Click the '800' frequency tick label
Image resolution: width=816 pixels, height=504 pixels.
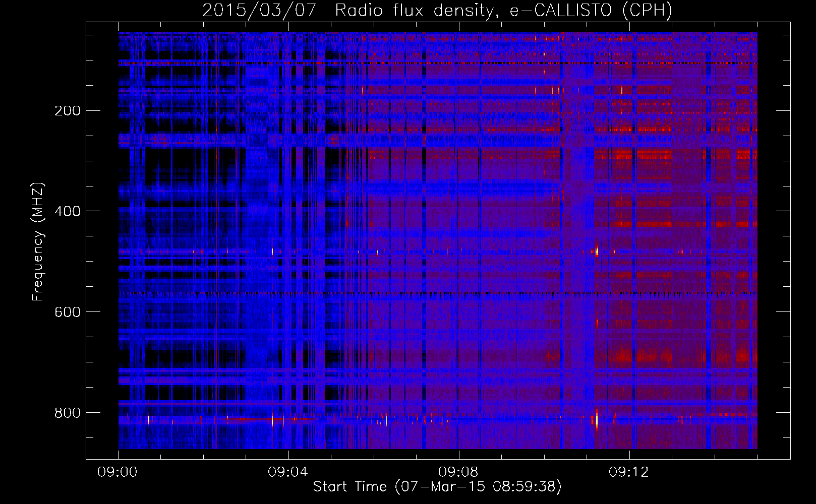click(68, 413)
